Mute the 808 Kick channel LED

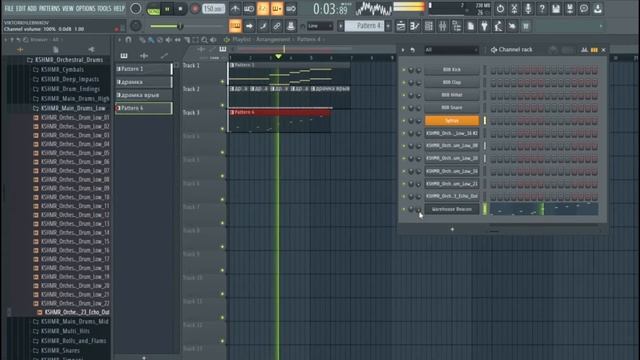(x=404, y=70)
